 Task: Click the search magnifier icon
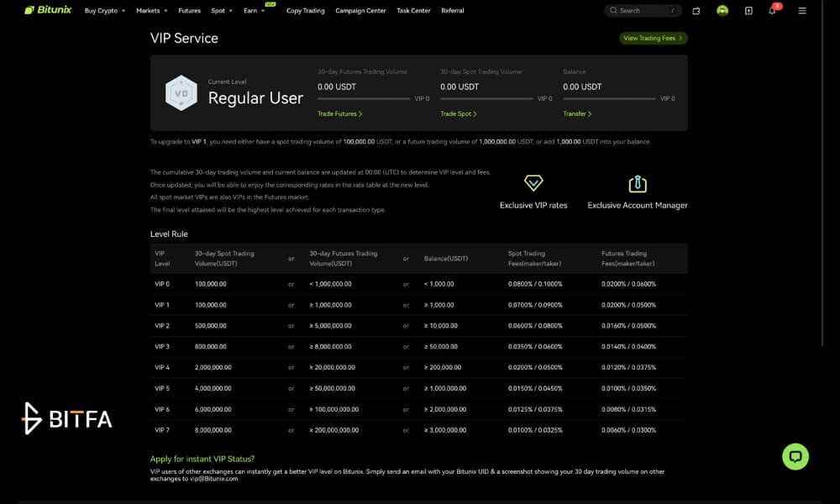[613, 10]
